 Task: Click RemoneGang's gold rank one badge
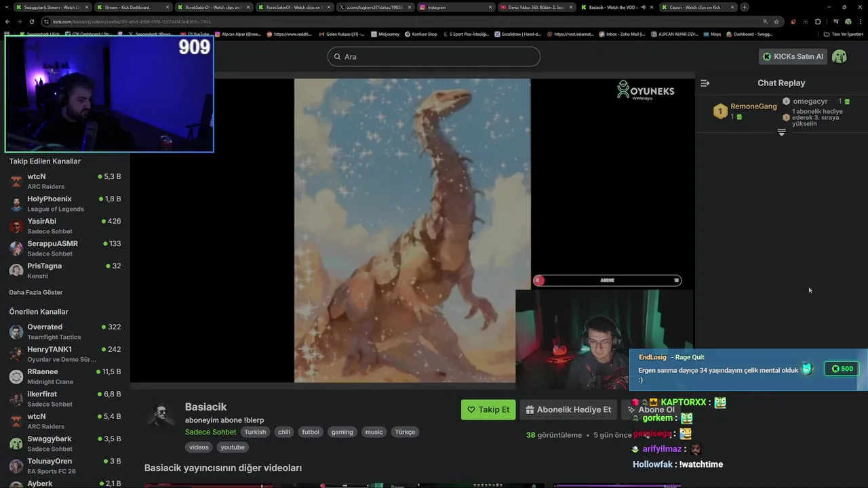click(720, 111)
